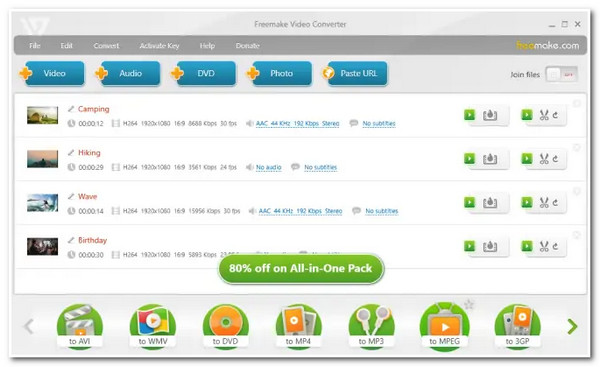Choose the to DVD output format icon
The height and width of the screenshot is (367, 600).
coord(225,326)
